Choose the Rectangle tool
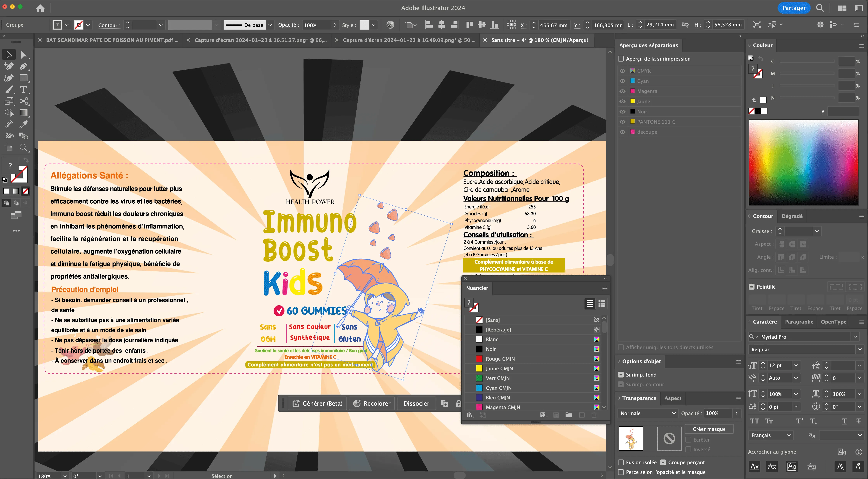868x479 pixels. pos(23,78)
